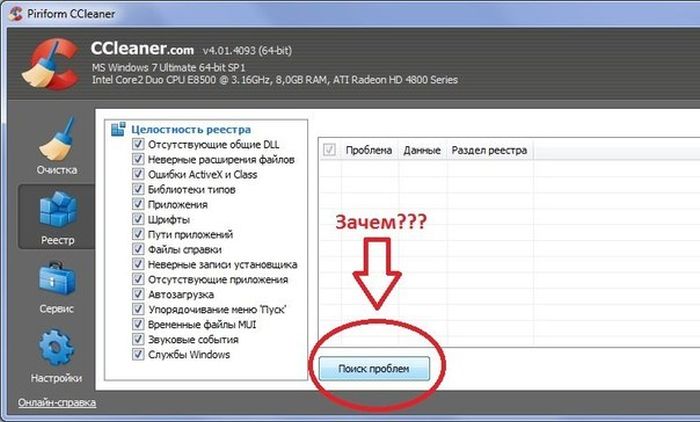Screen dimensions: 700x422
Task: Uncheck Отсутствующие общие DLL
Action: coord(137,145)
